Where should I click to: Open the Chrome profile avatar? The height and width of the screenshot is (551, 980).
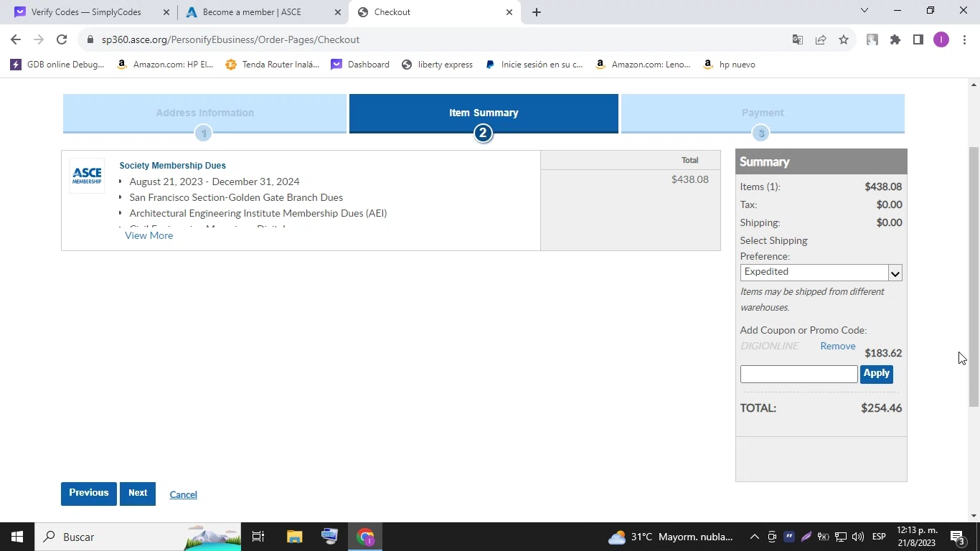[x=941, y=39]
